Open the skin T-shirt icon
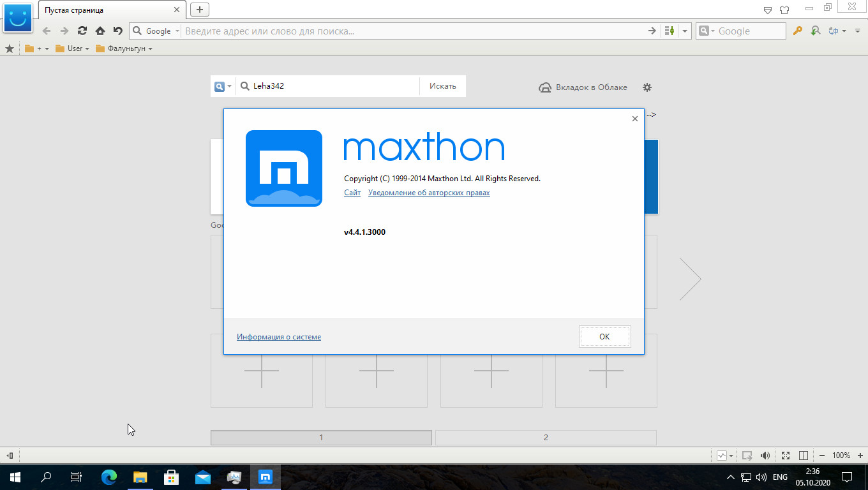This screenshot has height=490, width=868. (784, 10)
